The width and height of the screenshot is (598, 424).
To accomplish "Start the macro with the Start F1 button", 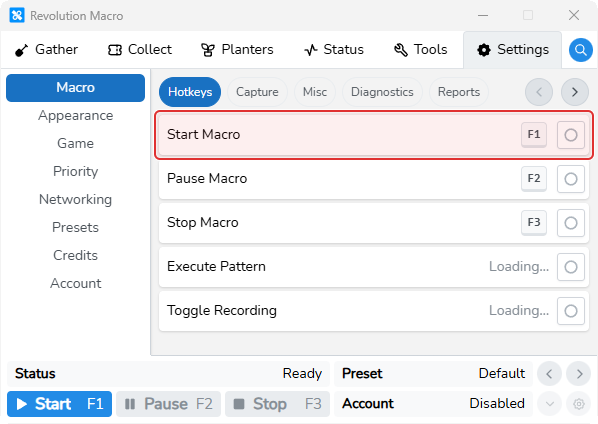I will (59, 404).
